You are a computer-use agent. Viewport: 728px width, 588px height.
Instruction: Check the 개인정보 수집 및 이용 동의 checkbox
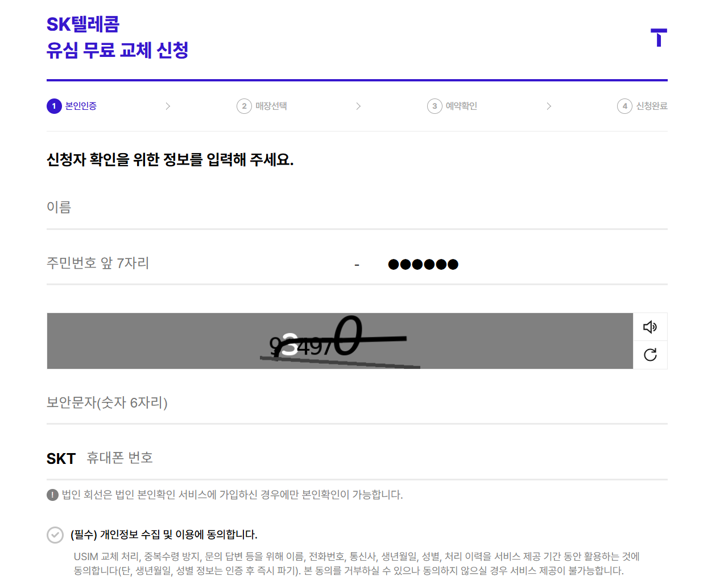55,534
